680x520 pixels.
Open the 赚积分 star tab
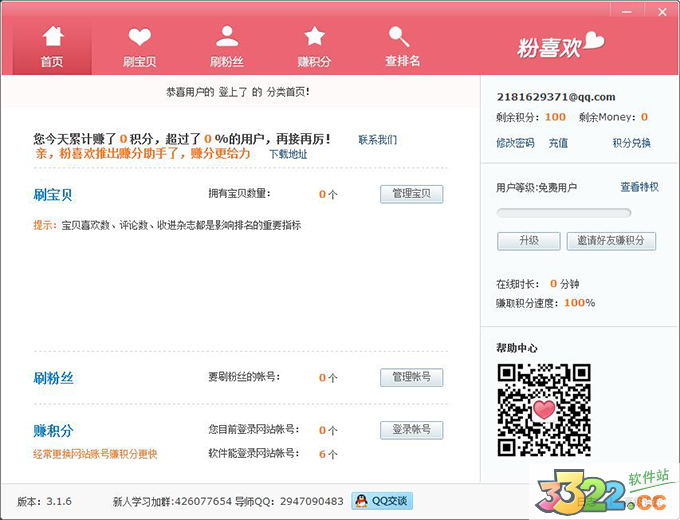(314, 47)
